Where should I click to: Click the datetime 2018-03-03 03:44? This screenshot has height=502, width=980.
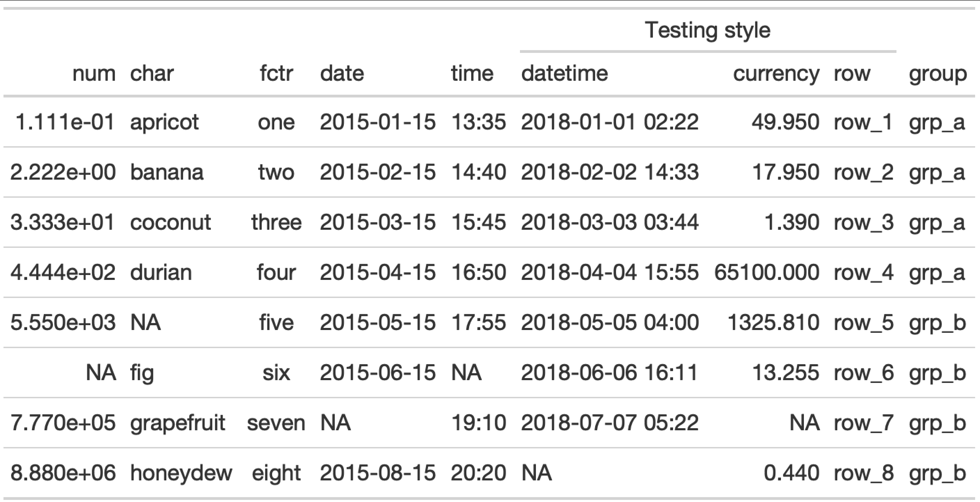coord(610,222)
